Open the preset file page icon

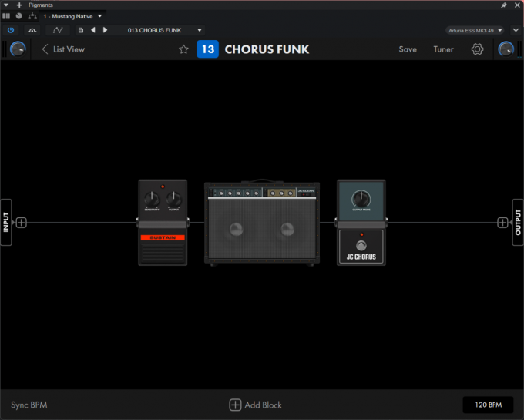click(81, 30)
